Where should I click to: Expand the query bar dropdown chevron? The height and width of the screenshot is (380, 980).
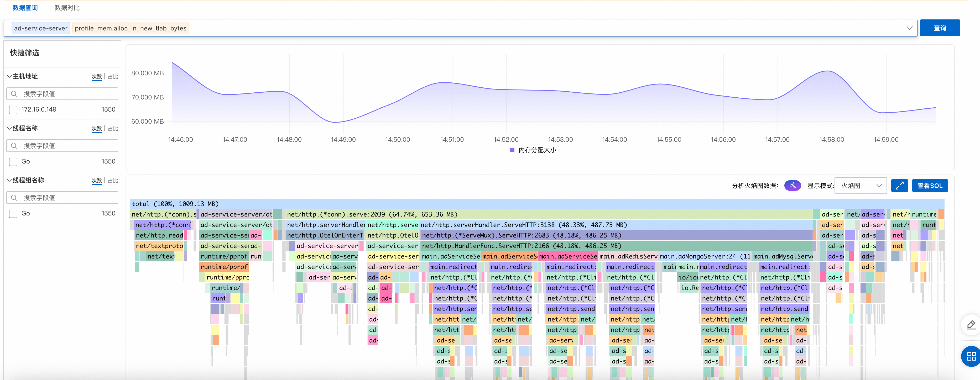pos(909,28)
